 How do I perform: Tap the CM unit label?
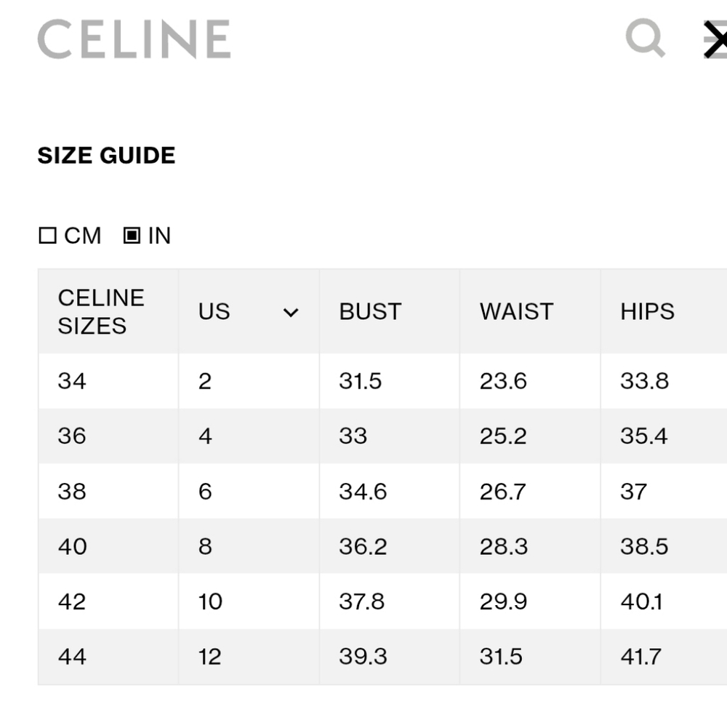(x=83, y=236)
